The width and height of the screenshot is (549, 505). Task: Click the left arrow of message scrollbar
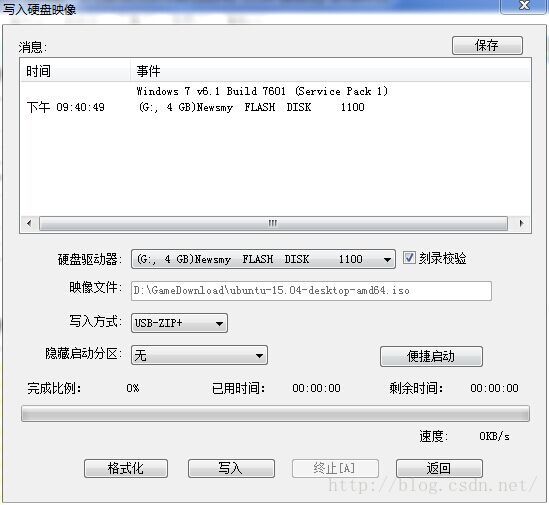pyautogui.click(x=29, y=223)
